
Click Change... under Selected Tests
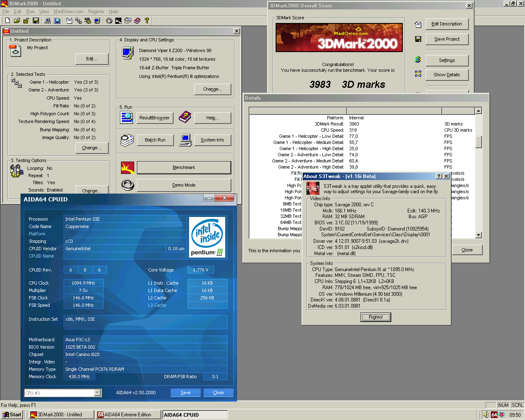(92, 148)
